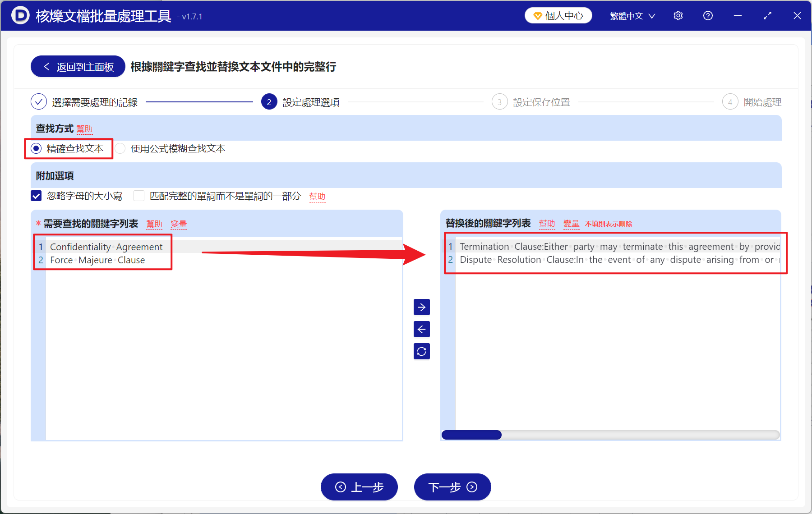812x514 pixels.
Task: Click 返回到主面板 button
Action: point(77,66)
